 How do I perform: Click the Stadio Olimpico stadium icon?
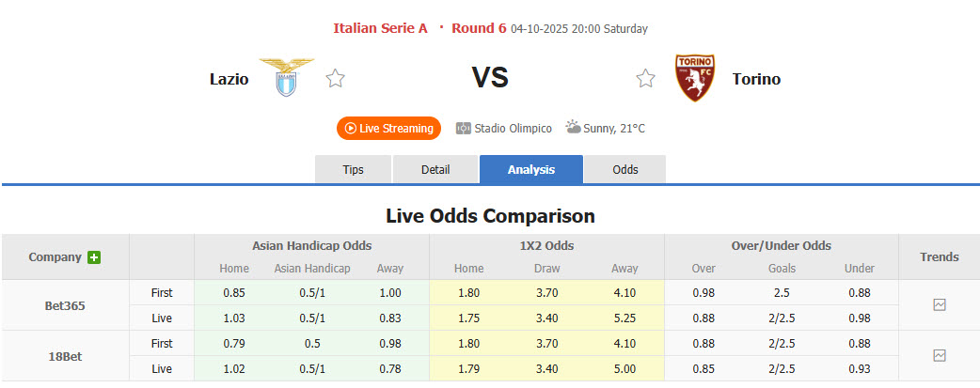pyautogui.click(x=463, y=129)
